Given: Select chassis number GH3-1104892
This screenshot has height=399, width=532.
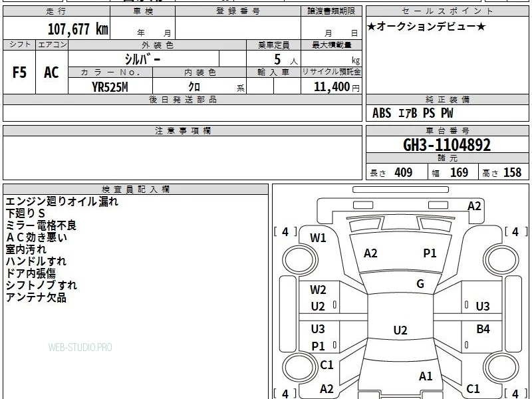Looking at the screenshot, I should tap(447, 145).
